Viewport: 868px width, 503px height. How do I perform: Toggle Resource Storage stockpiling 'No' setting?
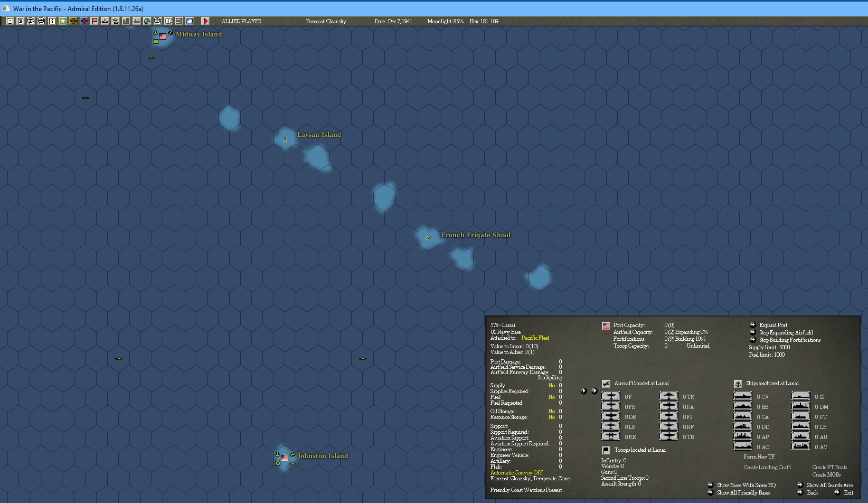pyautogui.click(x=552, y=417)
